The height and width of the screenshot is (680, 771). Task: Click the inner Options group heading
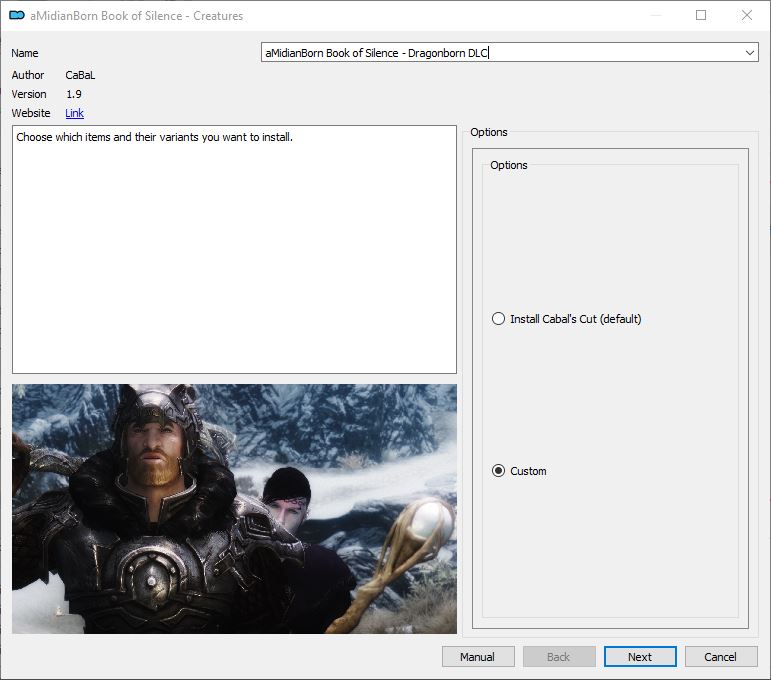508,165
